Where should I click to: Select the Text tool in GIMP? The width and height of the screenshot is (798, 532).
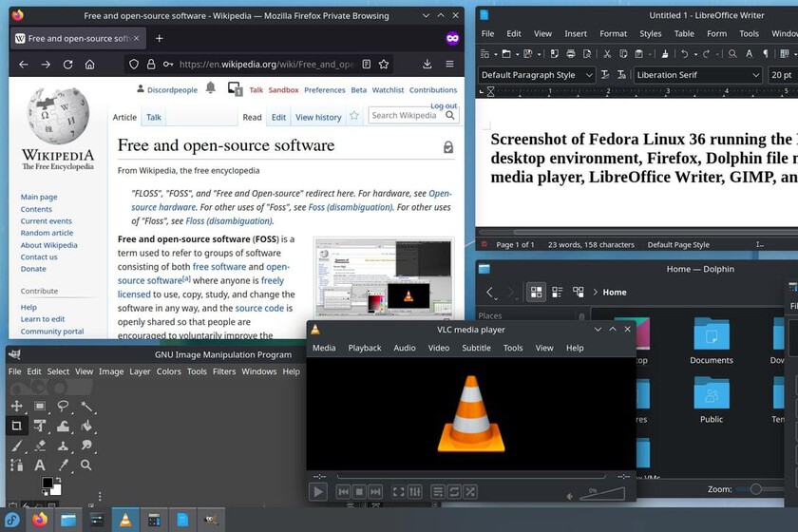tap(40, 465)
